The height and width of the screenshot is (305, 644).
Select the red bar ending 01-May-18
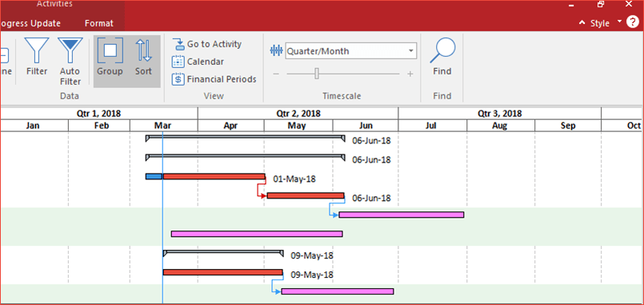214,176
